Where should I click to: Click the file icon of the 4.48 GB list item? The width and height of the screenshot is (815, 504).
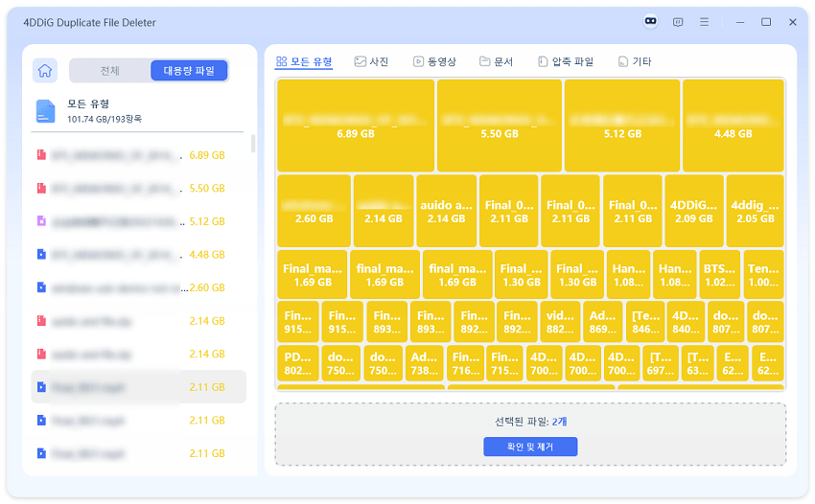pos(41,255)
